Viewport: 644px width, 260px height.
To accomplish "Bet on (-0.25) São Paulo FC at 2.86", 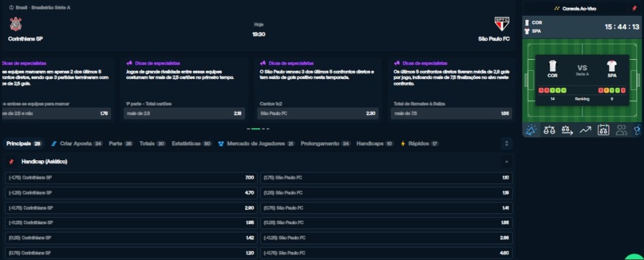I will click(x=386, y=238).
